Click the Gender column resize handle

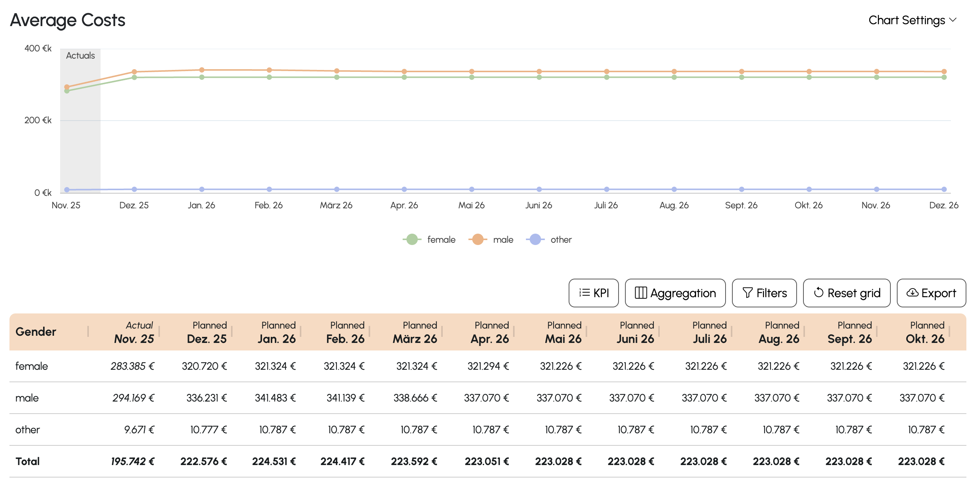click(x=88, y=332)
